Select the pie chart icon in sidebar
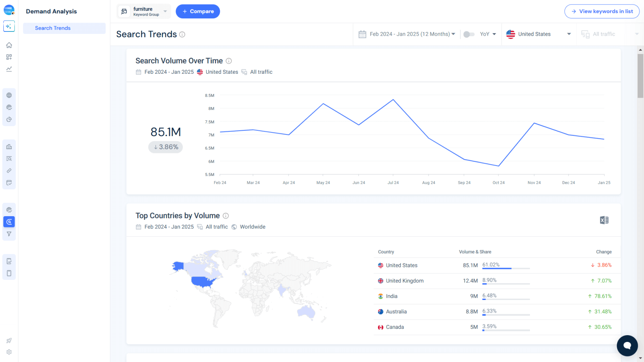Screen dimensions: 644x362 pyautogui.click(x=9, y=119)
